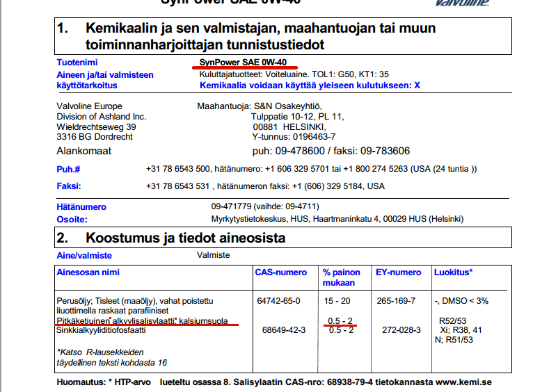Click the CAS number '64742-65-0'
549x392 pixels.
[278, 301]
